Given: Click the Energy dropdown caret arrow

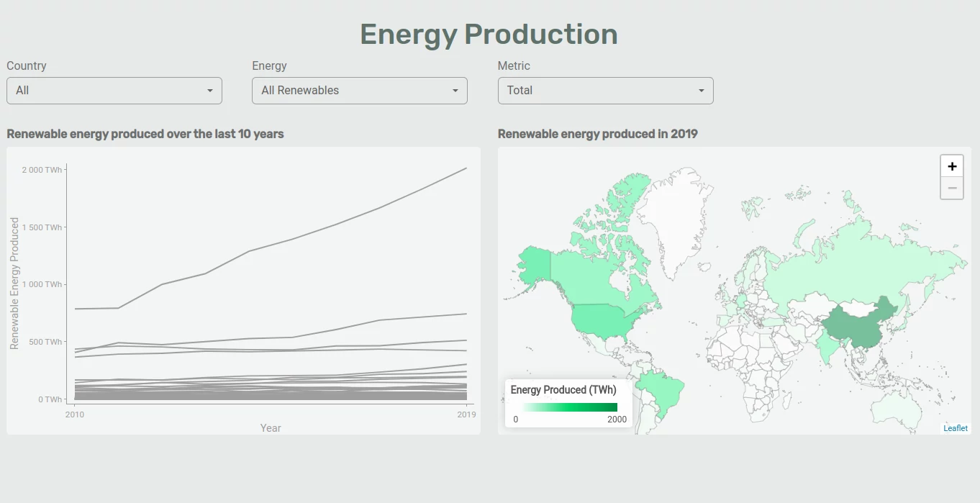Looking at the screenshot, I should coord(455,91).
